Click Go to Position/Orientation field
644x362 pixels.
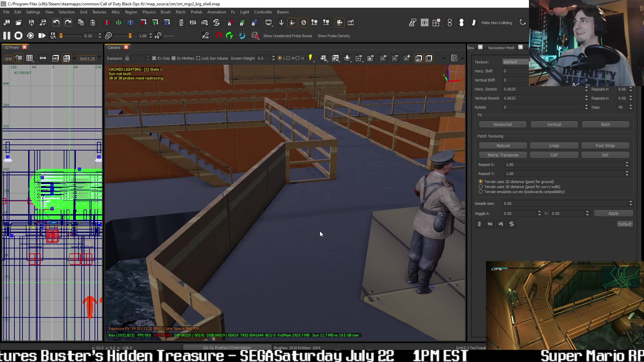[227, 348]
